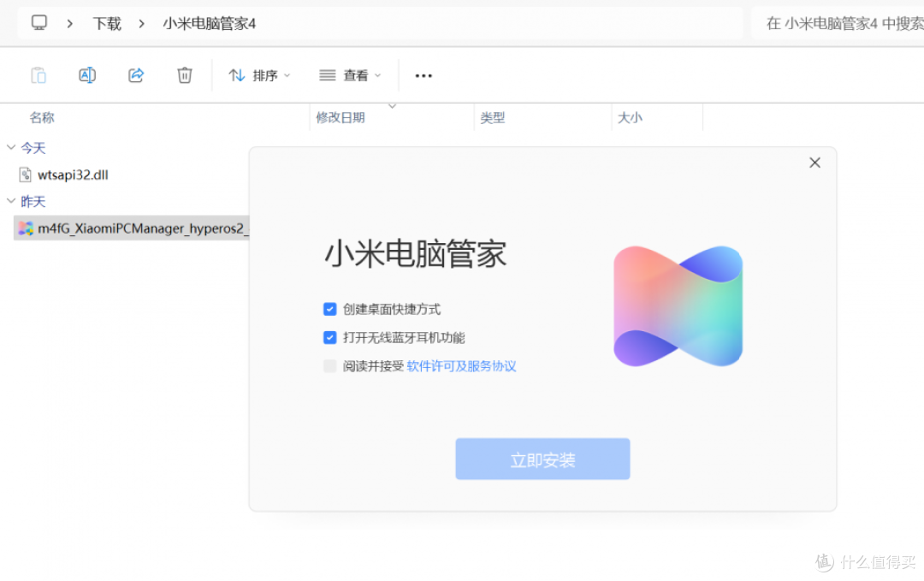The image size is (924, 581).
Task: Collapse the 昨天 group
Action: [x=10, y=201]
